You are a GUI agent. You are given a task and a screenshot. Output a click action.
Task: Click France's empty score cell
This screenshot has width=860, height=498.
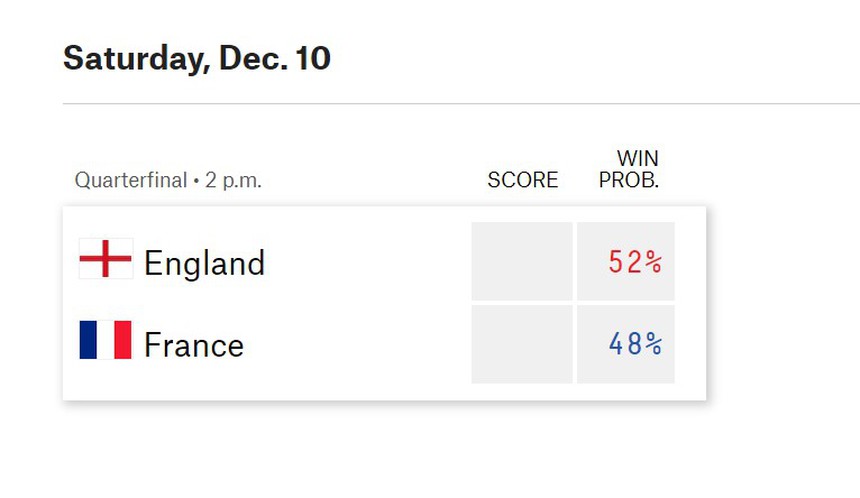pyautogui.click(x=521, y=344)
